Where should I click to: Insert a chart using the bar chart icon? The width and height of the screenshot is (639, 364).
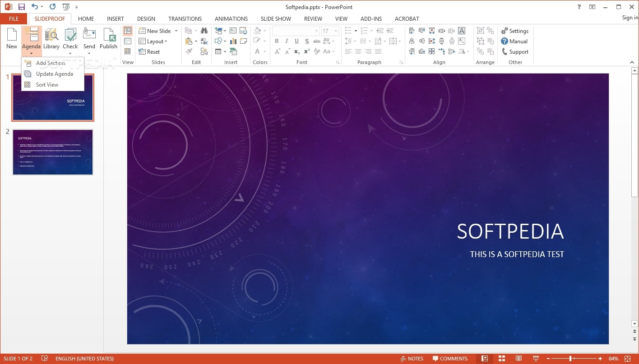[x=233, y=41]
